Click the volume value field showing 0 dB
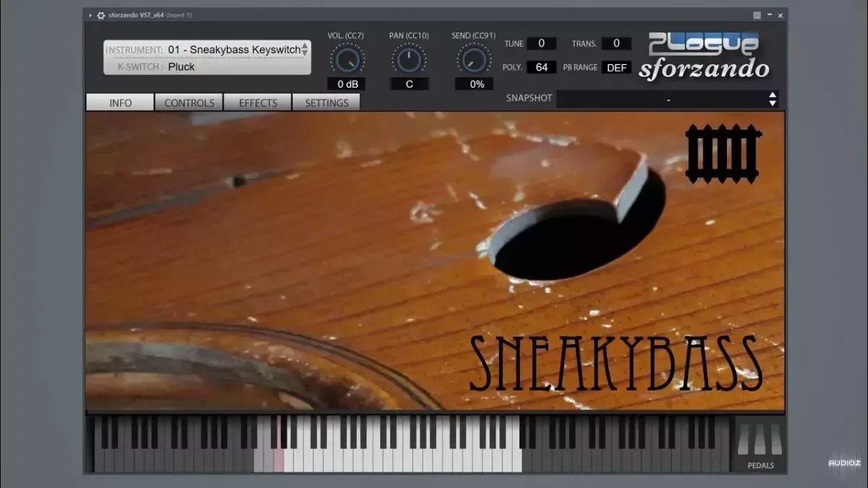Screen dimensions: 868x488 click(347, 84)
